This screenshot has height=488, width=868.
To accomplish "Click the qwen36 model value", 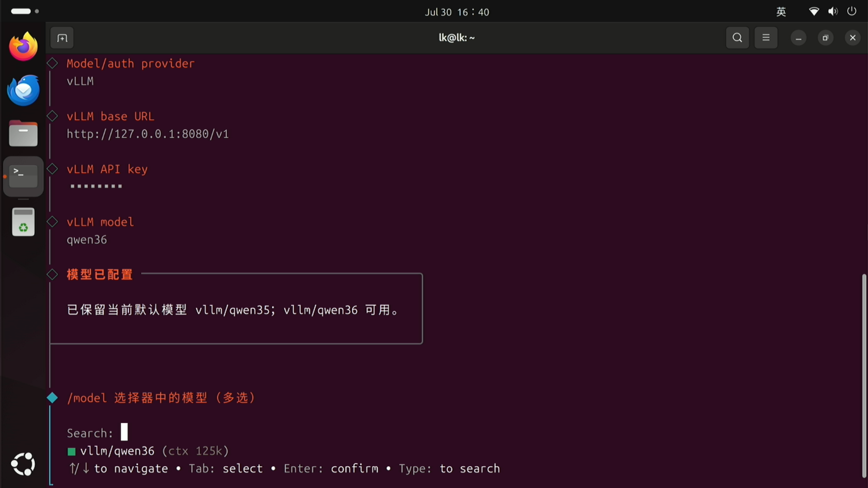I will coord(87,240).
